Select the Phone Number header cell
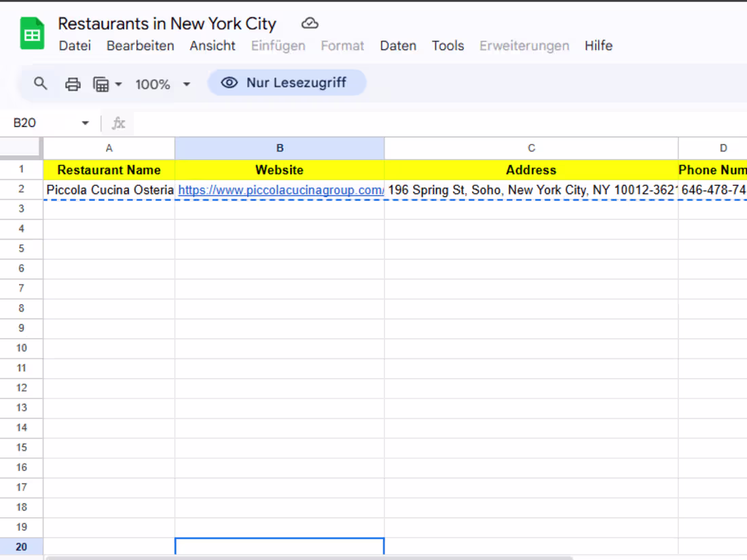The height and width of the screenshot is (560, 747). click(x=712, y=170)
